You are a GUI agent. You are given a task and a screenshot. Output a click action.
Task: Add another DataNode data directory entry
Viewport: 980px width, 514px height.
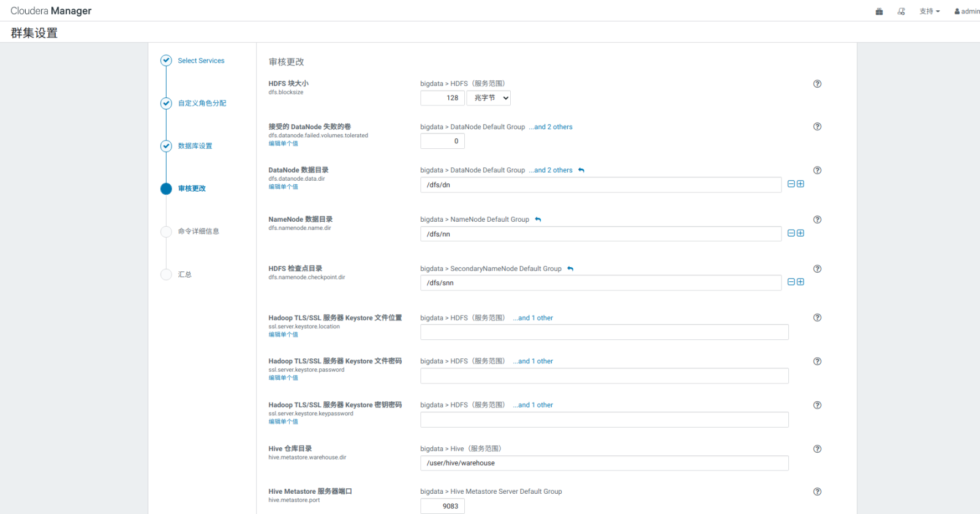[801, 184]
